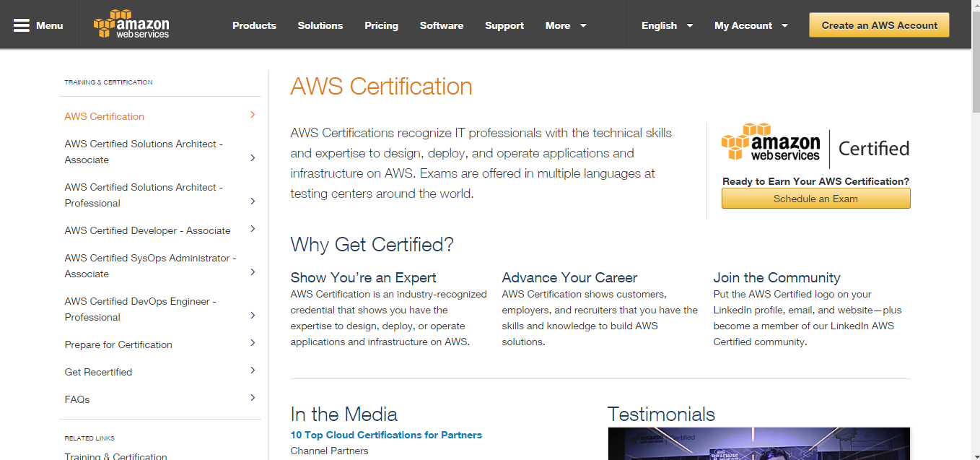Image resolution: width=980 pixels, height=460 pixels.
Task: Click the Show You're an Expert heading
Action: coord(363,277)
